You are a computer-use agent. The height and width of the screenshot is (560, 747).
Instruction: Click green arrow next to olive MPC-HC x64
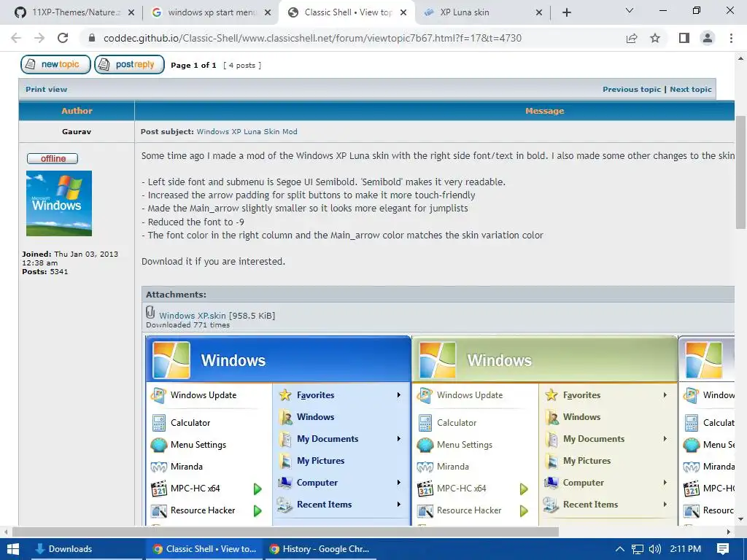pos(524,489)
